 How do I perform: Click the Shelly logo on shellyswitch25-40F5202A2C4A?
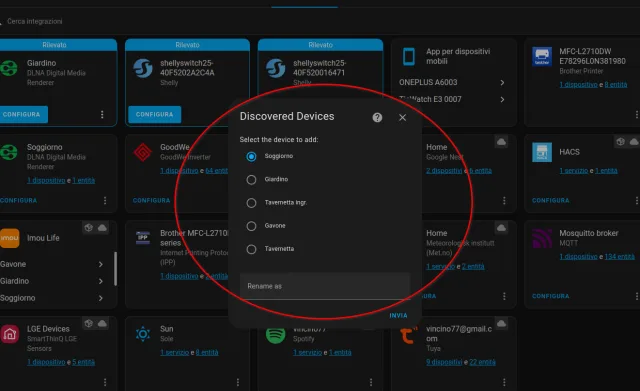point(143,68)
